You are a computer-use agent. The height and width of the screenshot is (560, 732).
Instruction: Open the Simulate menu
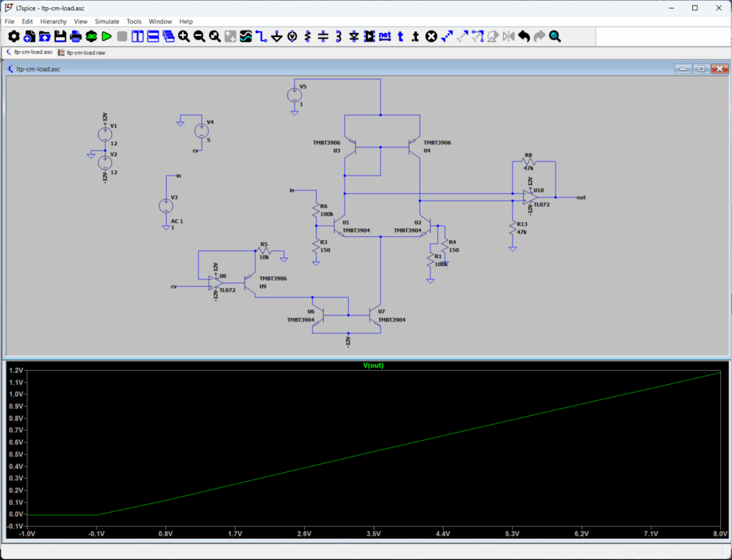(107, 21)
